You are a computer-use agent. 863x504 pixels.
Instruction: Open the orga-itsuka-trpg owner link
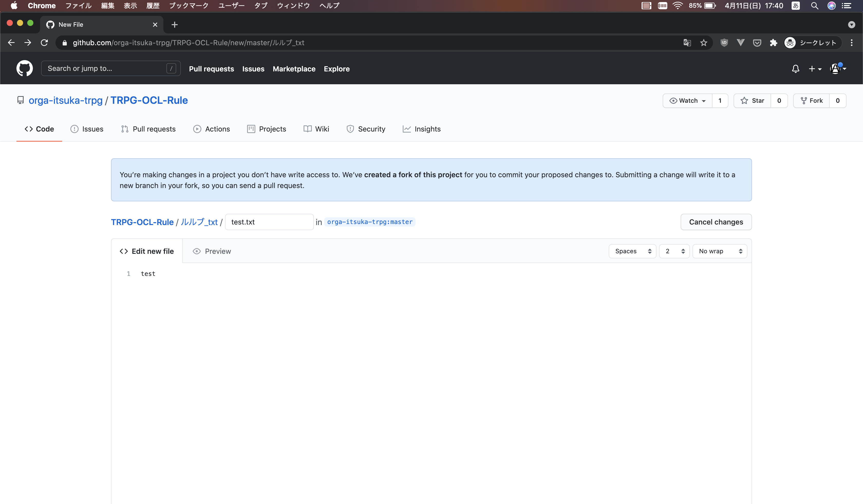[65, 100]
